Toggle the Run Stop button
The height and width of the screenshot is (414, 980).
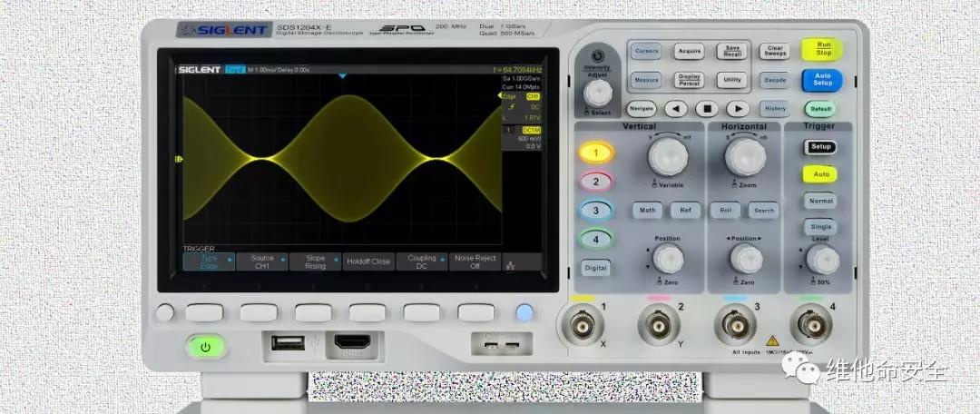(823, 50)
